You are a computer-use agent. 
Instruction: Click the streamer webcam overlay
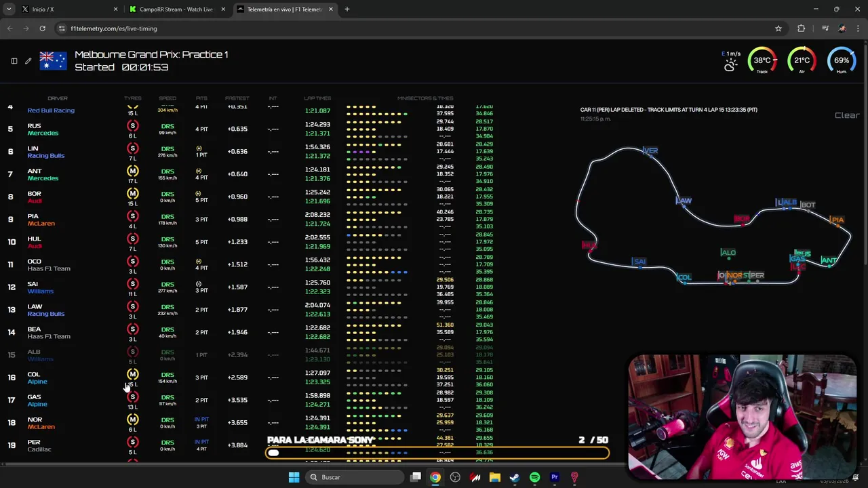pyautogui.click(x=741, y=416)
